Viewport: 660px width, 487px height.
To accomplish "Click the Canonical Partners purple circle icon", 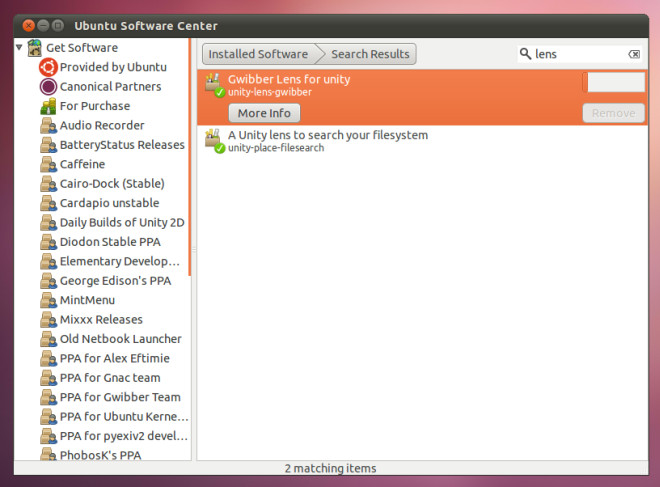I will pyautogui.click(x=48, y=87).
